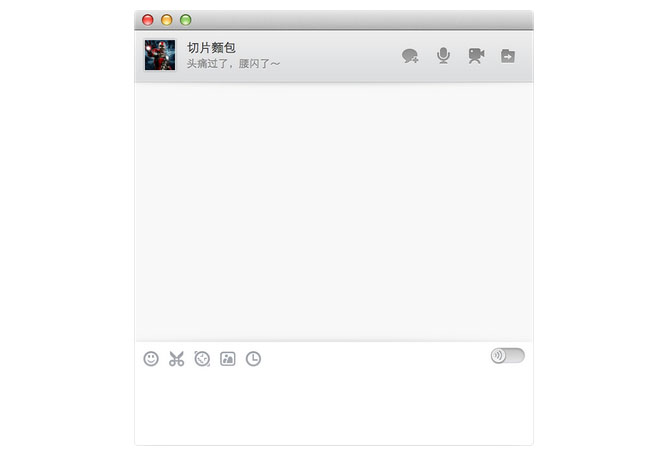Click into the message input area
Viewport: 650px width, 457px height.
click(x=334, y=408)
